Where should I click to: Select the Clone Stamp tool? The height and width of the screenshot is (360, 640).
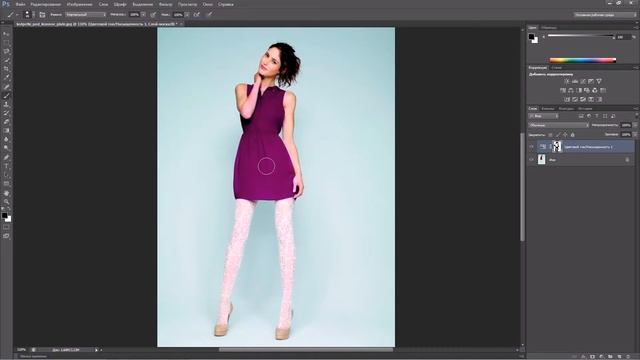[x=6, y=104]
